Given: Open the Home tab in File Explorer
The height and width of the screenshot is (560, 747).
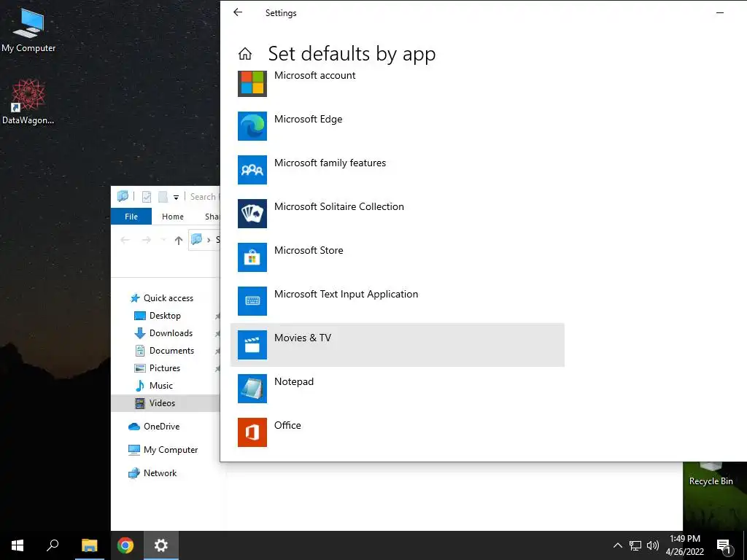Looking at the screenshot, I should pyautogui.click(x=172, y=217).
